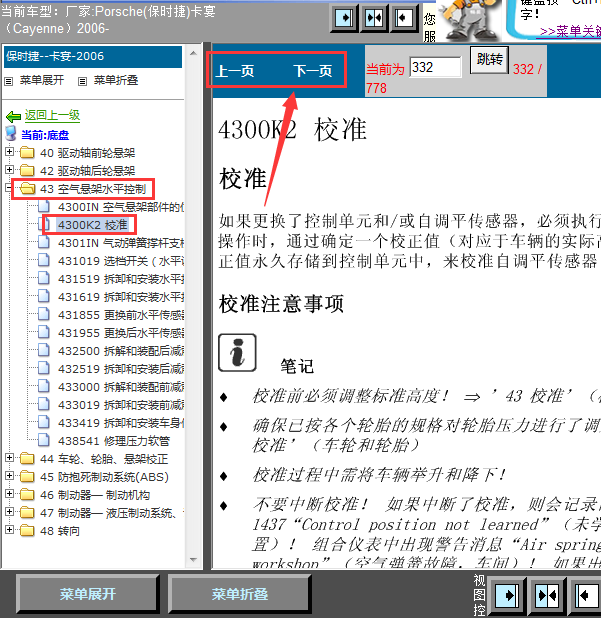Click folder icon of 46 制动器—制动机构
Viewport: 601px width, 618px height.
27,494
